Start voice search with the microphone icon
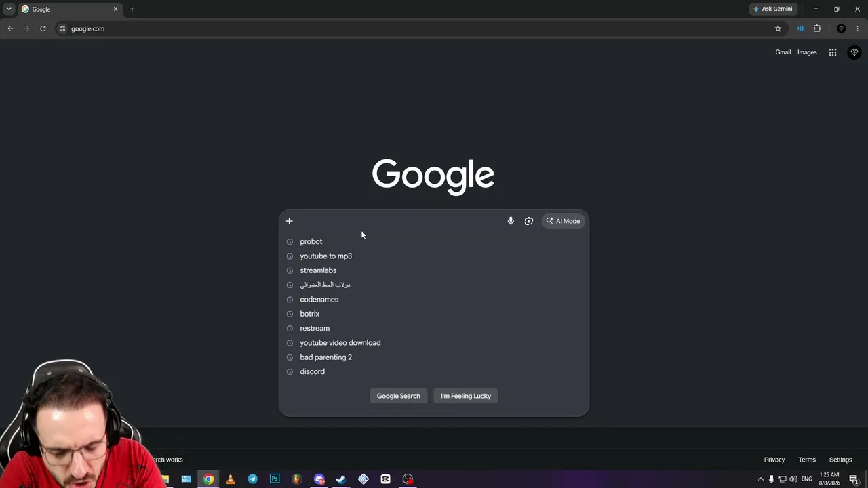 [511, 221]
